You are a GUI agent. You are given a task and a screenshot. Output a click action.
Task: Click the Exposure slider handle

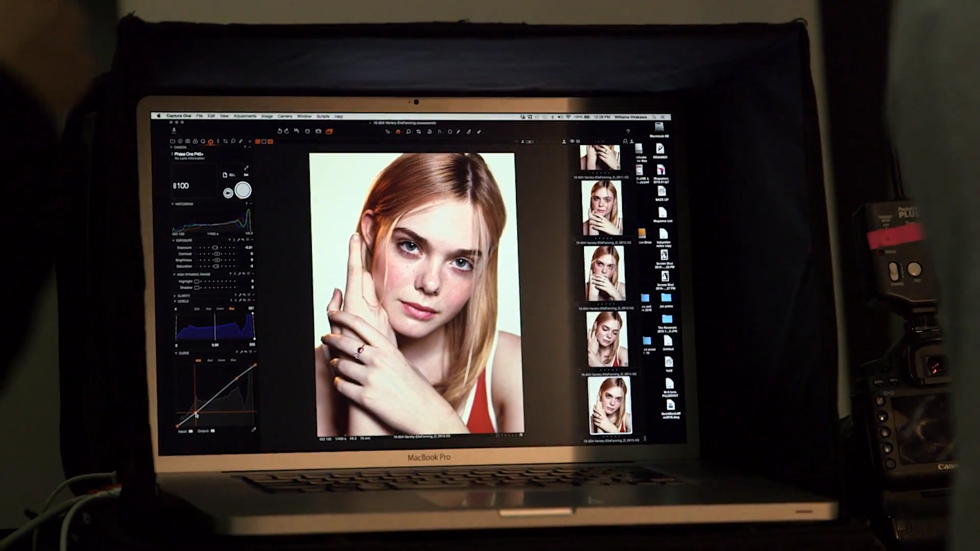[215, 248]
